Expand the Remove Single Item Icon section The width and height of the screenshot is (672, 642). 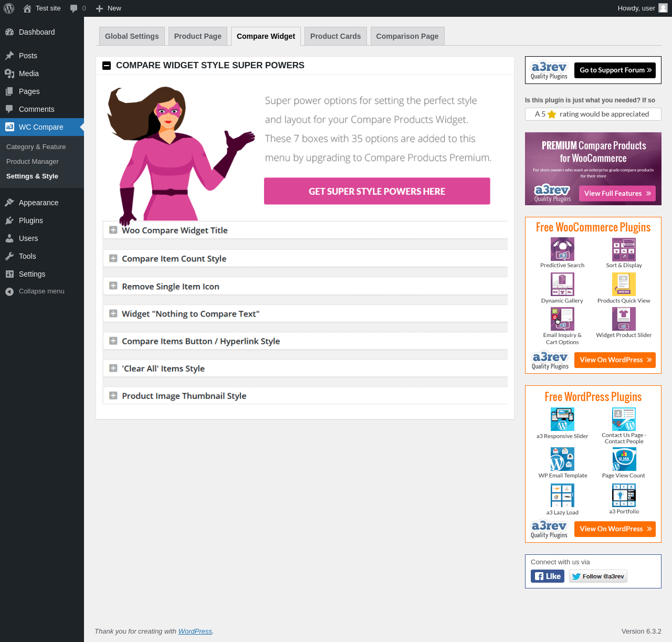coord(113,286)
